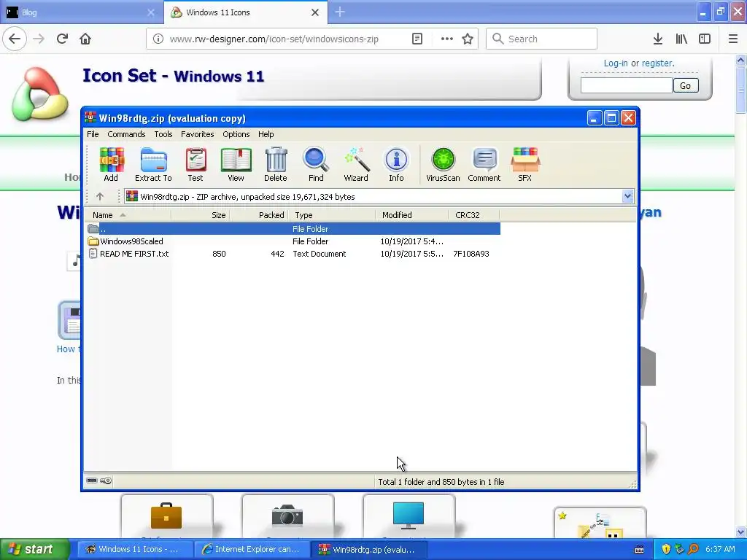Click the Log-in link
The image size is (747, 560).
[x=616, y=63]
